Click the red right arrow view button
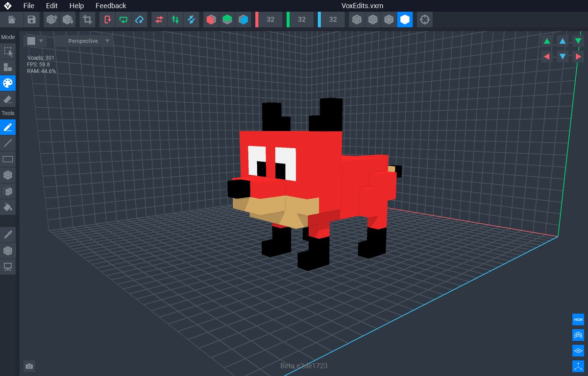Screen dimensions: 588x376 coord(578,57)
